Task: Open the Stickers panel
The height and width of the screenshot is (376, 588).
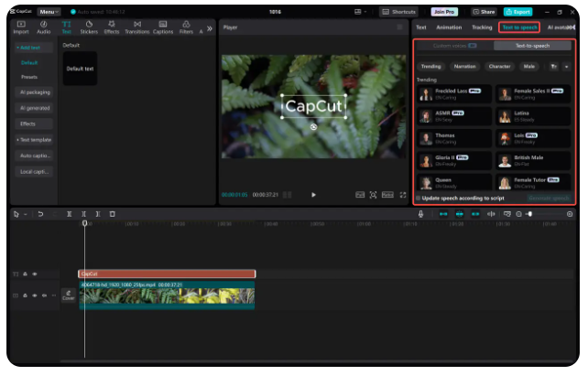Action: (89, 27)
